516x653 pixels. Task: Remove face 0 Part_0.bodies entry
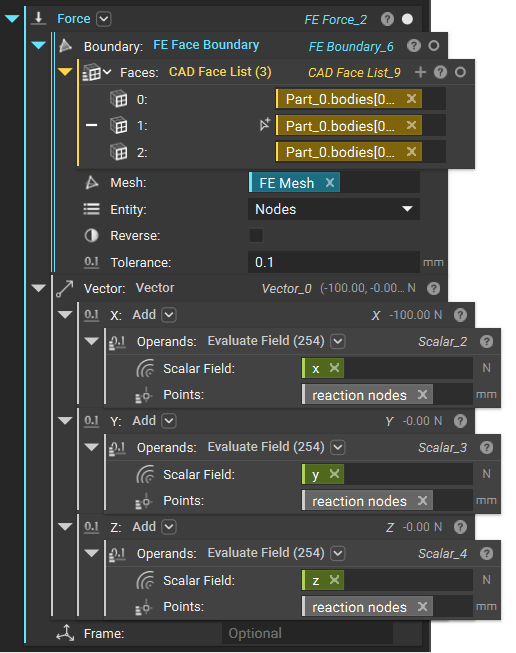coord(411,99)
